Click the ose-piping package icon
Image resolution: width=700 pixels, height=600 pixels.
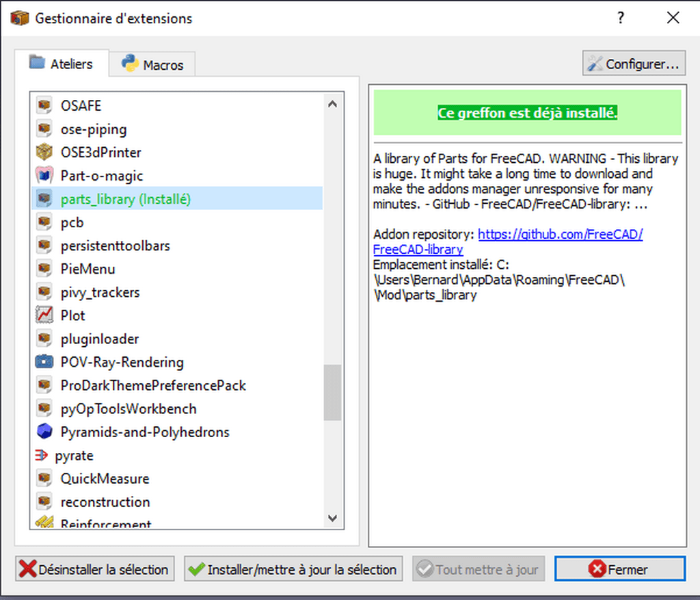44,129
